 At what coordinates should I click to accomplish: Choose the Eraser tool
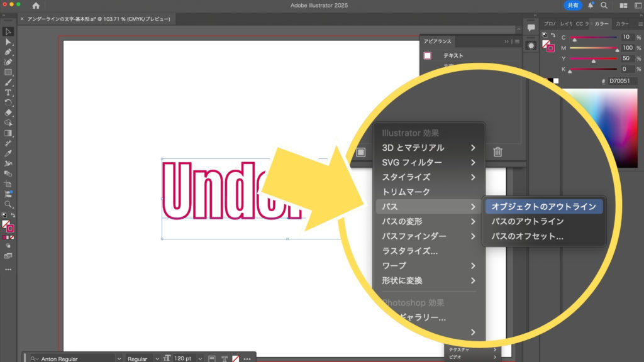[x=8, y=112]
